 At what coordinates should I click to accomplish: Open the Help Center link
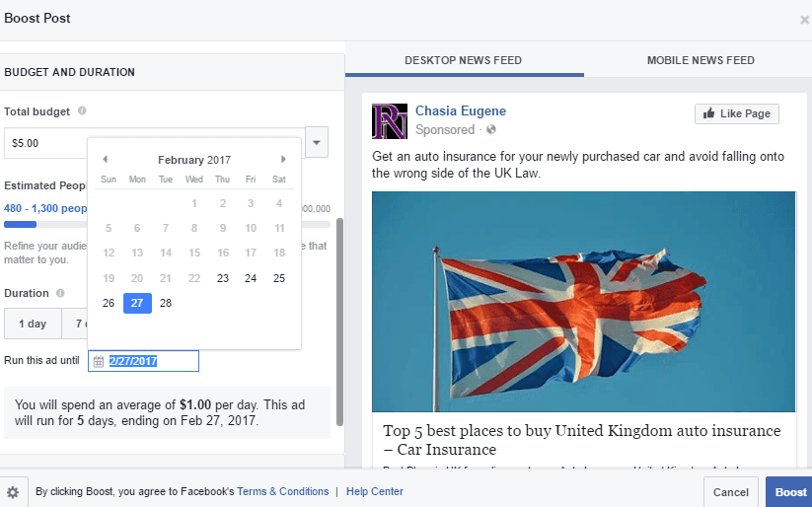374,491
